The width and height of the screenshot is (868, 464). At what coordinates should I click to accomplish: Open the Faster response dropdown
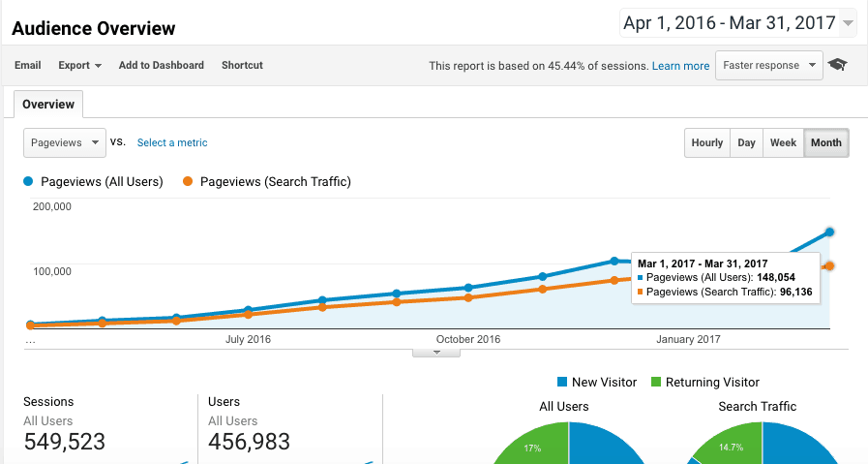768,66
